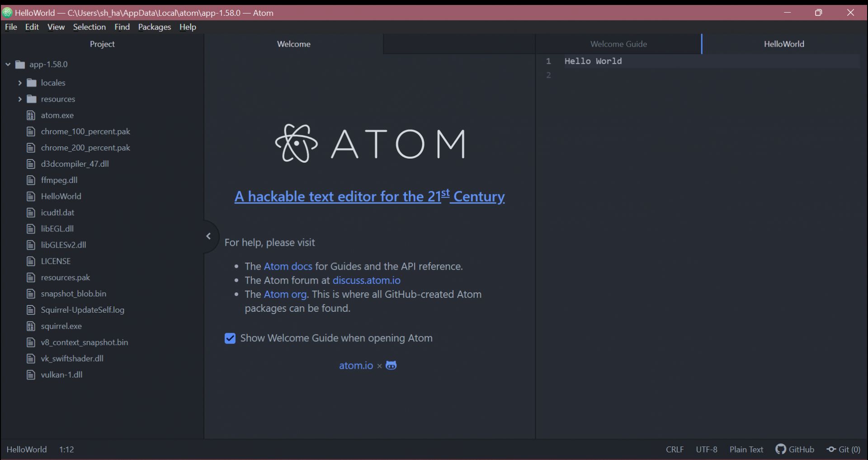Image resolution: width=868 pixels, height=460 pixels.
Task: Open the Atom docs link
Action: click(288, 266)
